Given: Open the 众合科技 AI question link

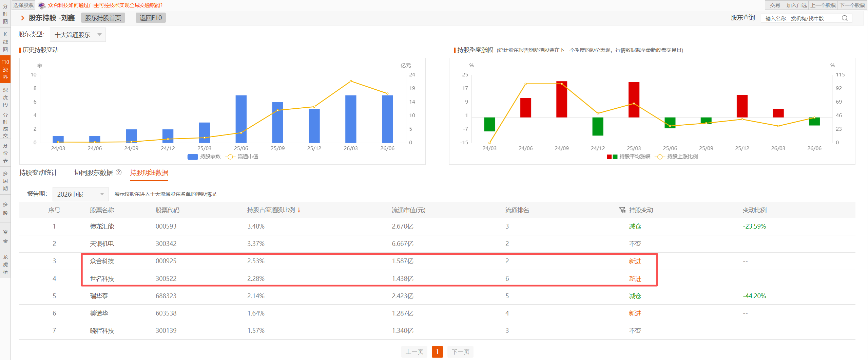Looking at the screenshot, I should coord(105,5).
